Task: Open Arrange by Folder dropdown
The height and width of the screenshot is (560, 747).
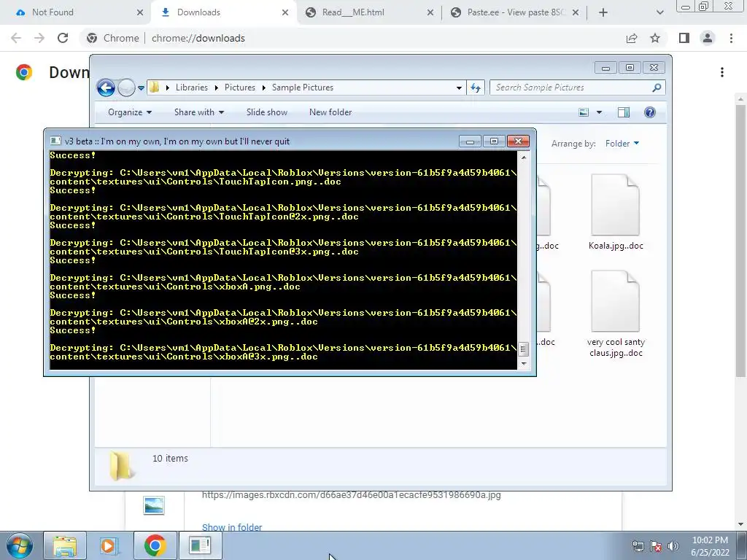Action: click(622, 144)
